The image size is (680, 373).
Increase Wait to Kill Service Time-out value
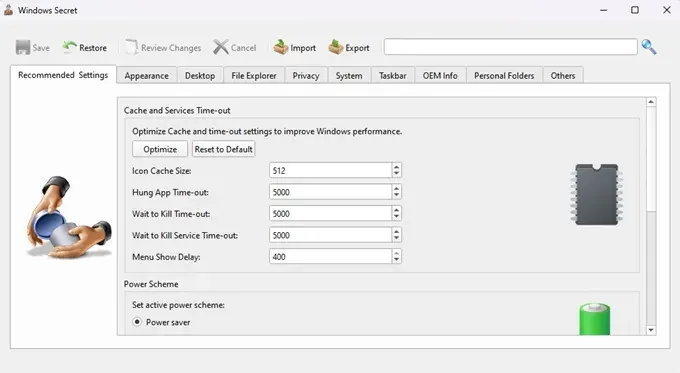[x=396, y=232]
